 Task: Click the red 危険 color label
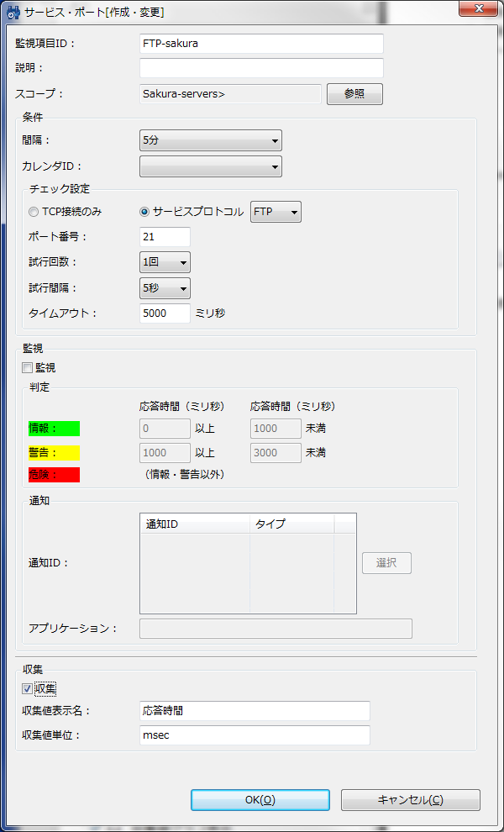click(54, 475)
